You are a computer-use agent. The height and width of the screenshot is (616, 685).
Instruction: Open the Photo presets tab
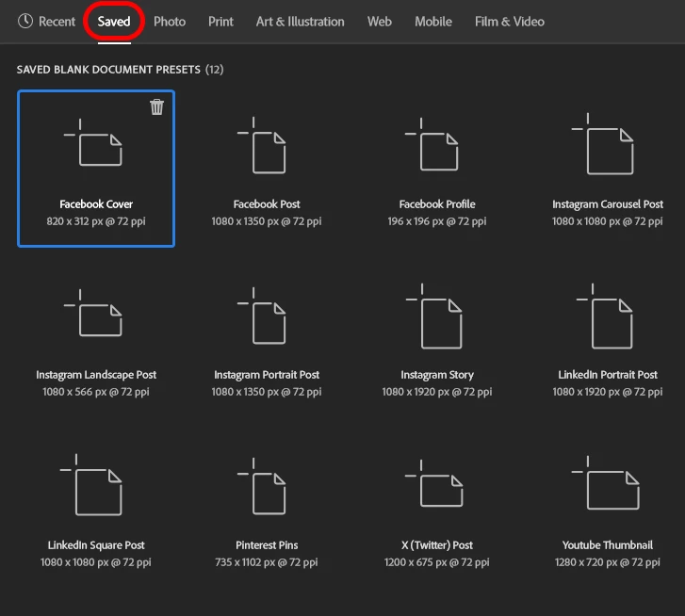170,22
